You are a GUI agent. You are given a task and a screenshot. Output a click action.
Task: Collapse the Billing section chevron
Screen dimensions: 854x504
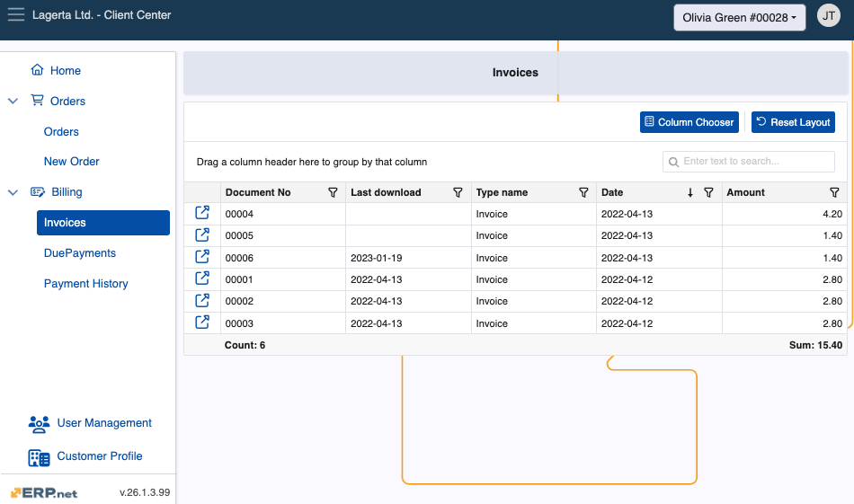pos(13,192)
